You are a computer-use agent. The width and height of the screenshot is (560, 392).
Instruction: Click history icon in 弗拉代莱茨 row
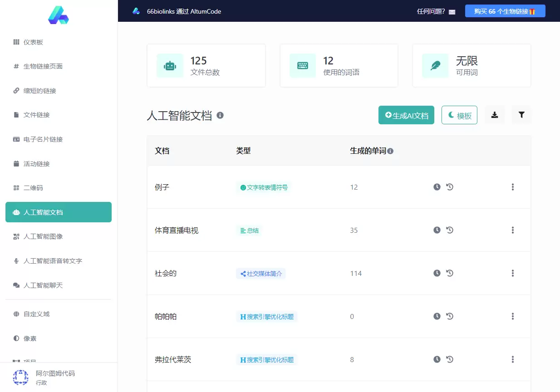(450, 359)
